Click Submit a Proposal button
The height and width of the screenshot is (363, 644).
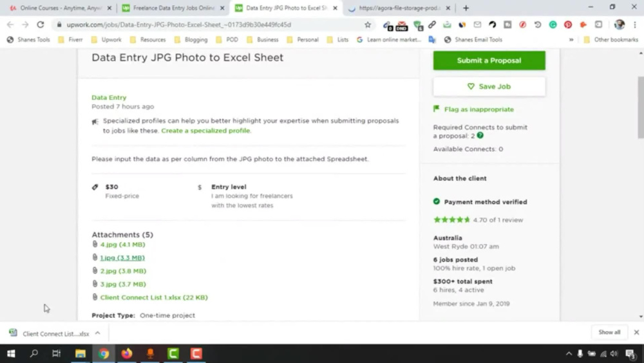point(489,60)
